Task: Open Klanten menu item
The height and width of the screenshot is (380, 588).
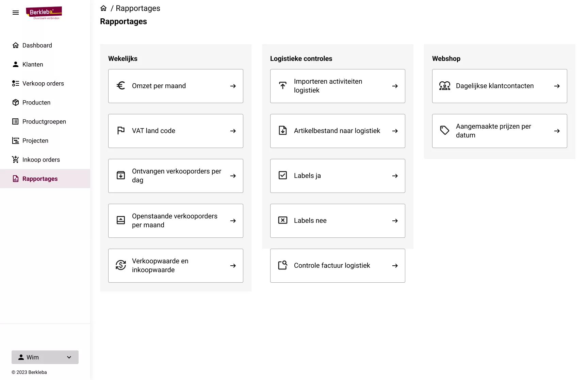Action: pyautogui.click(x=45, y=64)
